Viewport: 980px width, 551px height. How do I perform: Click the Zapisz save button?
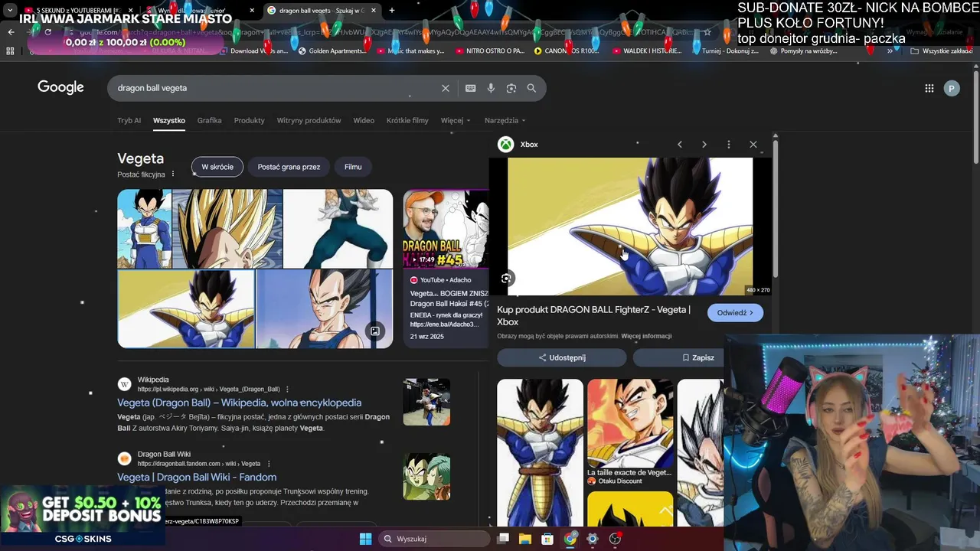697,357
